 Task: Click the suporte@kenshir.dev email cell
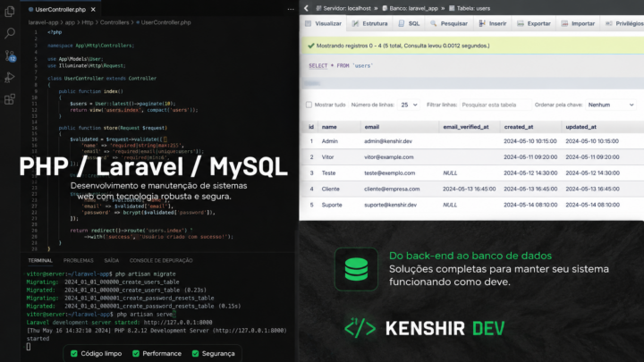pos(390,205)
